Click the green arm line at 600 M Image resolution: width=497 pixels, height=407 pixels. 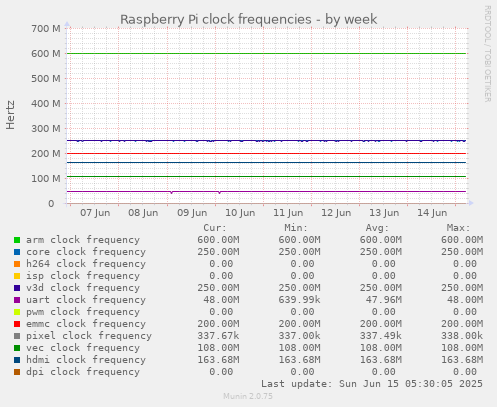click(x=267, y=53)
